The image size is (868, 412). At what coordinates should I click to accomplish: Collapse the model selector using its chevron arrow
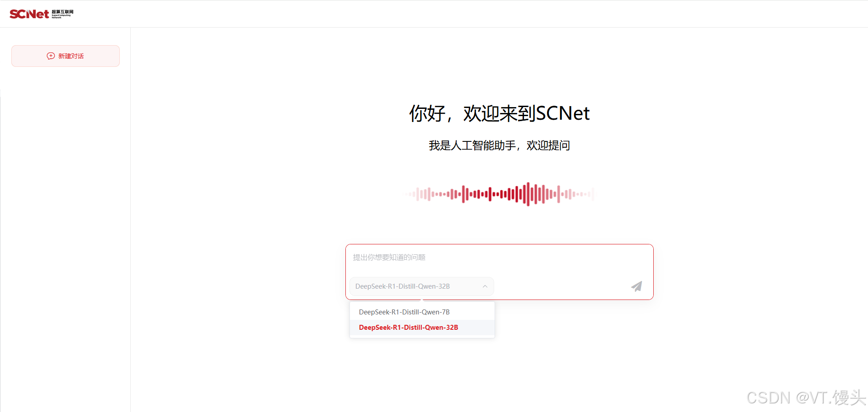click(485, 286)
